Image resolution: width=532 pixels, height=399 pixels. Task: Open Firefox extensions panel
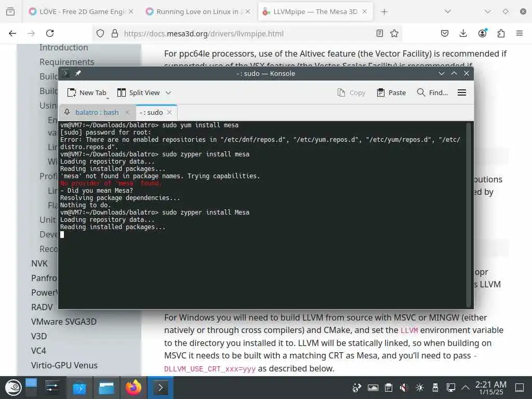click(501, 33)
